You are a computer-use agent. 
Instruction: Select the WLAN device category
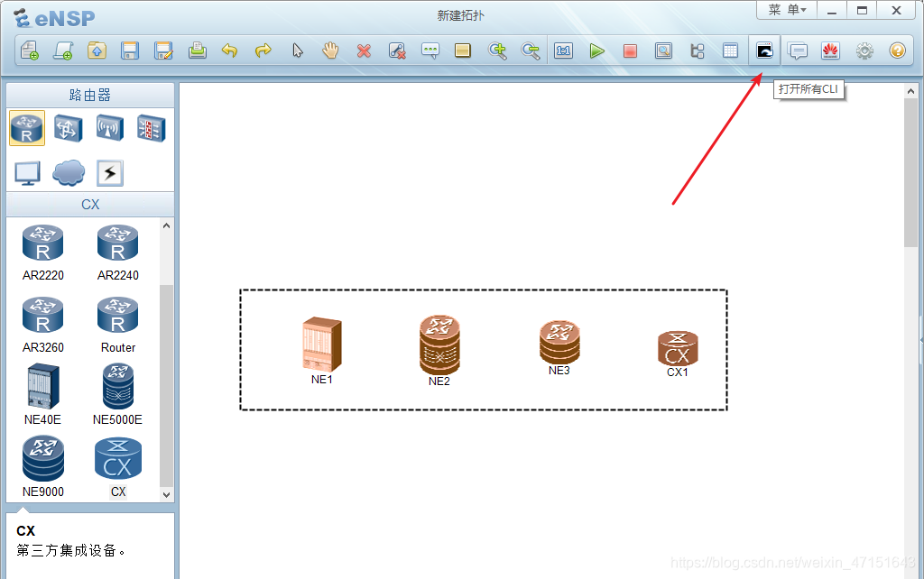pos(109,128)
